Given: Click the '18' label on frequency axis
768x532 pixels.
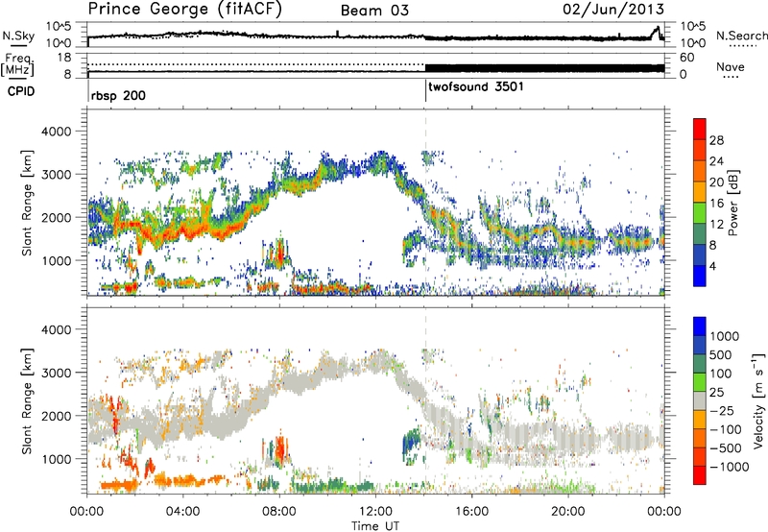Looking at the screenshot, I should [x=64, y=58].
